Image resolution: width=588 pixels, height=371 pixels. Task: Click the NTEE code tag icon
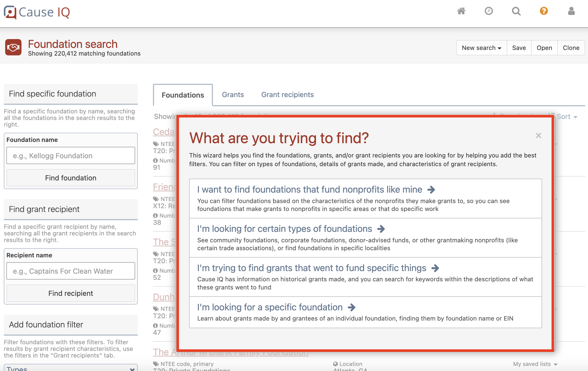[156, 144]
